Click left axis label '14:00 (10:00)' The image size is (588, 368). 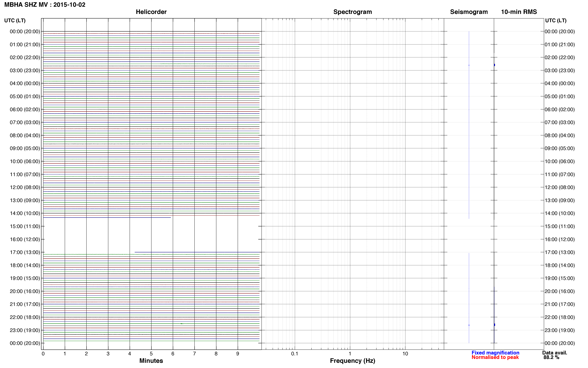(25, 213)
